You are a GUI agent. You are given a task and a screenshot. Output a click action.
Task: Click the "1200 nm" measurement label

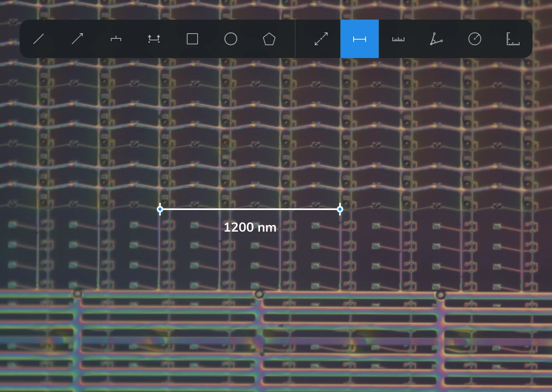(x=250, y=227)
